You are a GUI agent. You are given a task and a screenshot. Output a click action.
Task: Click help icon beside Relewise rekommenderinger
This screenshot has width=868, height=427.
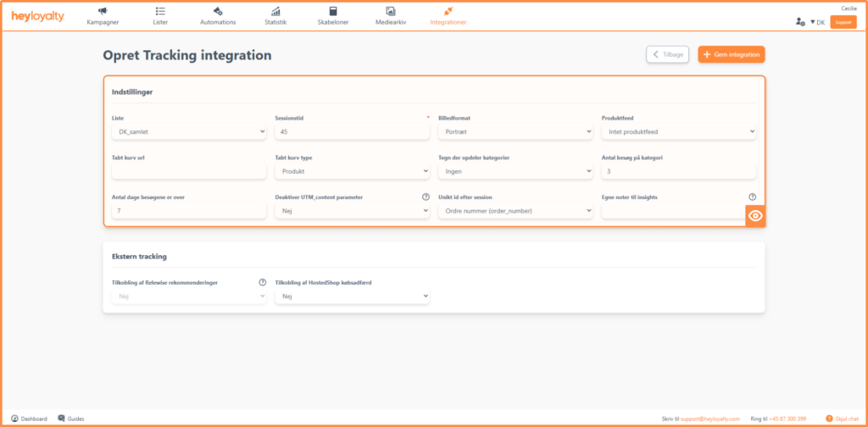(x=262, y=282)
